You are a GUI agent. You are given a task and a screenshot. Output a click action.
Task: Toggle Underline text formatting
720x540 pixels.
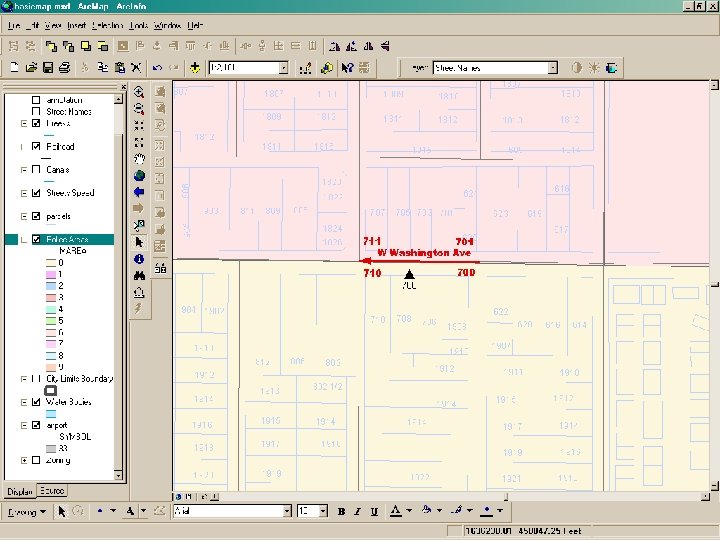pos(374,511)
